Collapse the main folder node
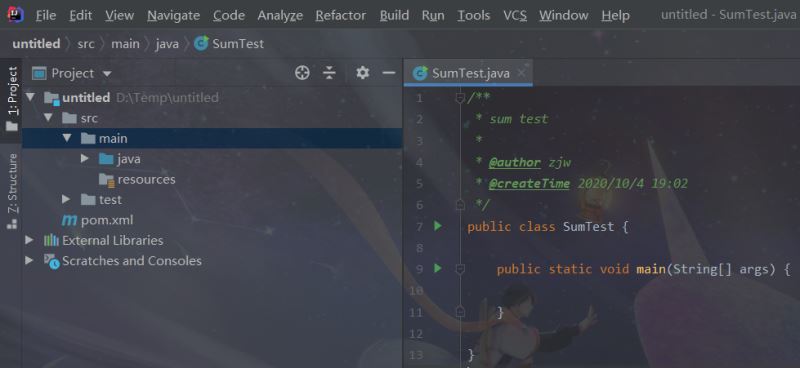800x368 pixels. [x=67, y=138]
